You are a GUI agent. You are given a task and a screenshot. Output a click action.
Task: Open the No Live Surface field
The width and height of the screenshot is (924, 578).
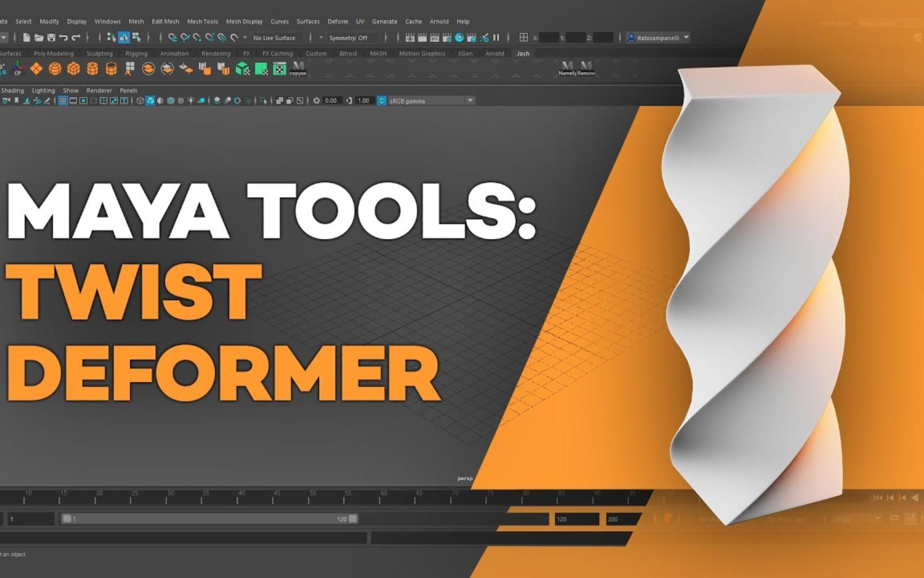[x=277, y=37]
